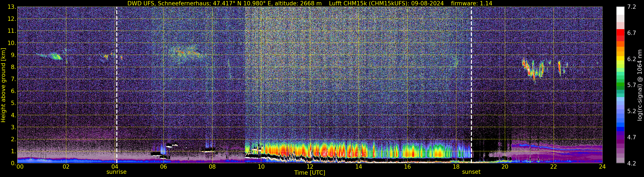Click the height axis tick '12.'
The height and width of the screenshot is (177, 644).
tap(12, 19)
